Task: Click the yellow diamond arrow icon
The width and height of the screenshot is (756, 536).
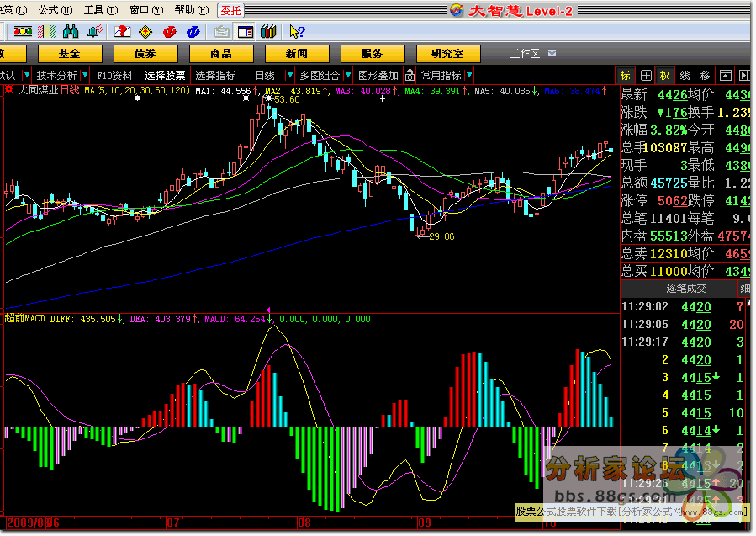Action: 145,32
